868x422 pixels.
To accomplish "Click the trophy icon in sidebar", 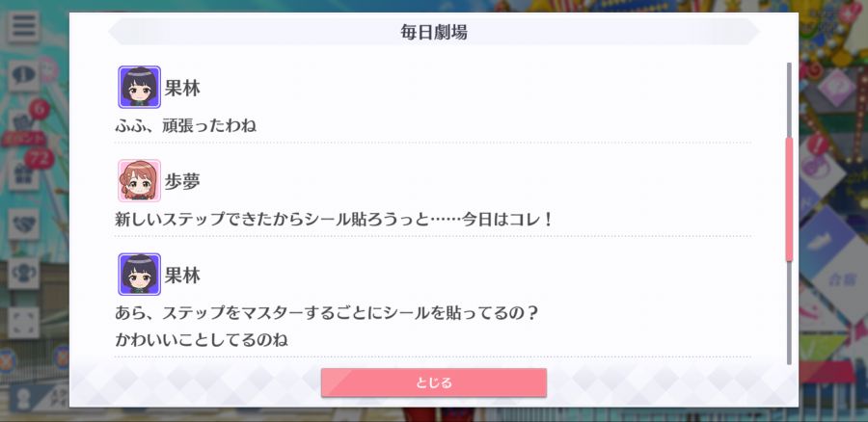I will [23, 274].
